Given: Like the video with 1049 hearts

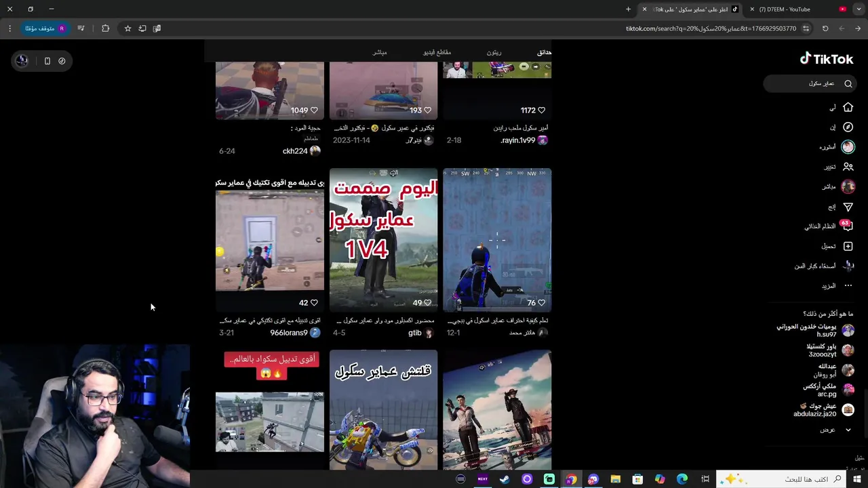Looking at the screenshot, I should point(314,110).
